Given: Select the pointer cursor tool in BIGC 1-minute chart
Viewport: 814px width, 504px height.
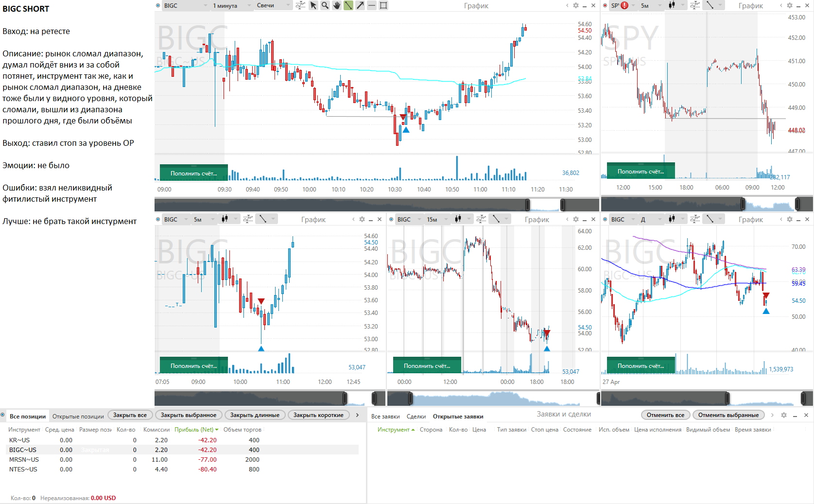Looking at the screenshot, I should 313,5.
